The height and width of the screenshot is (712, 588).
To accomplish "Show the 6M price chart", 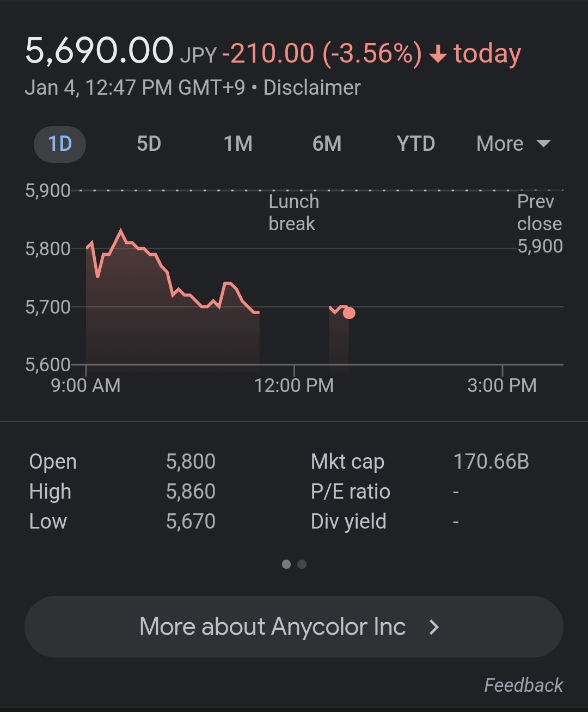I will (x=327, y=144).
